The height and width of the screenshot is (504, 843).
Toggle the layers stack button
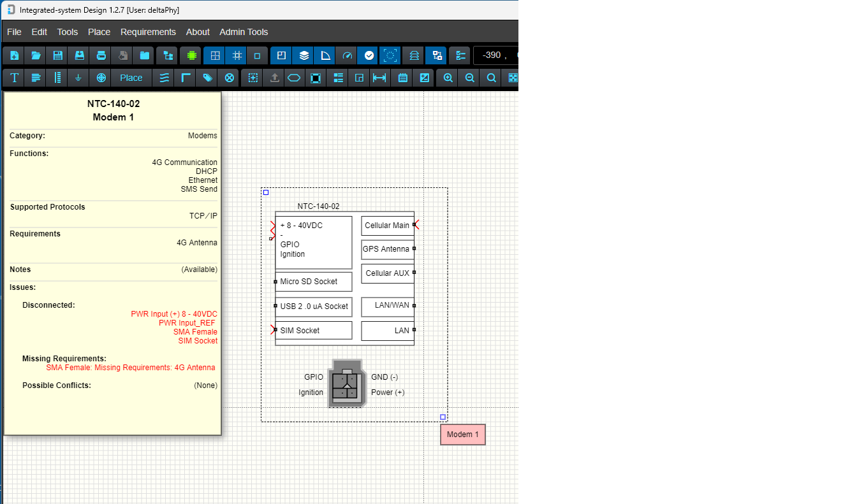click(304, 55)
